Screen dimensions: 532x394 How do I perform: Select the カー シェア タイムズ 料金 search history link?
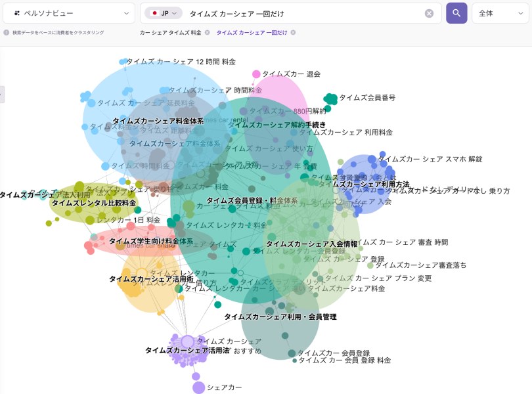(x=171, y=33)
